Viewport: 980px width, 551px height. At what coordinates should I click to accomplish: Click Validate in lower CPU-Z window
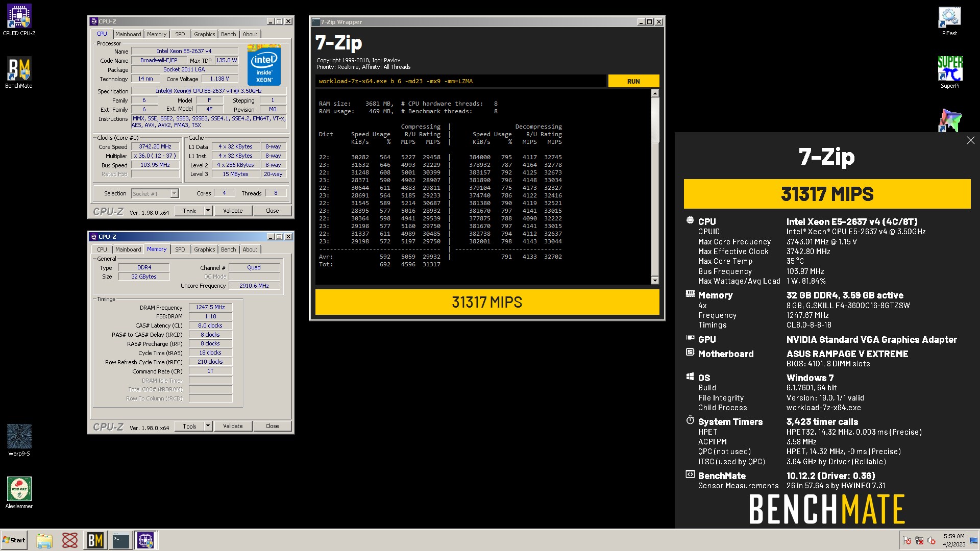pyautogui.click(x=233, y=426)
